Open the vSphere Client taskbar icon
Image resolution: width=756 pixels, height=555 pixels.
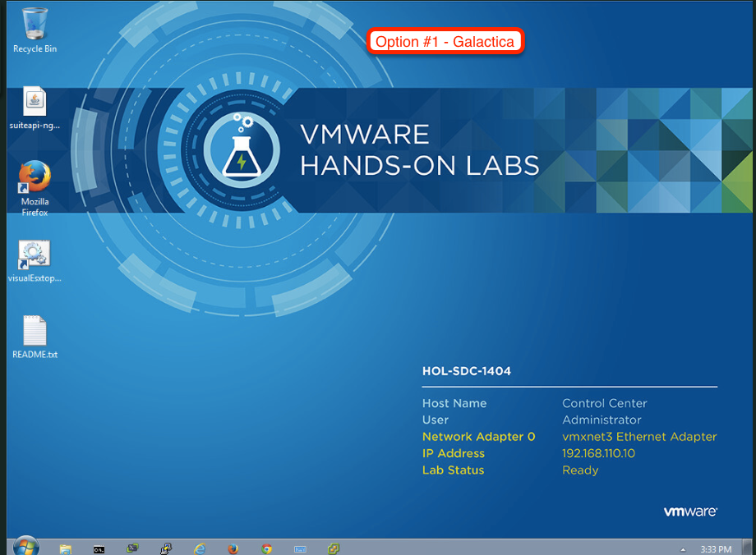[x=334, y=548]
